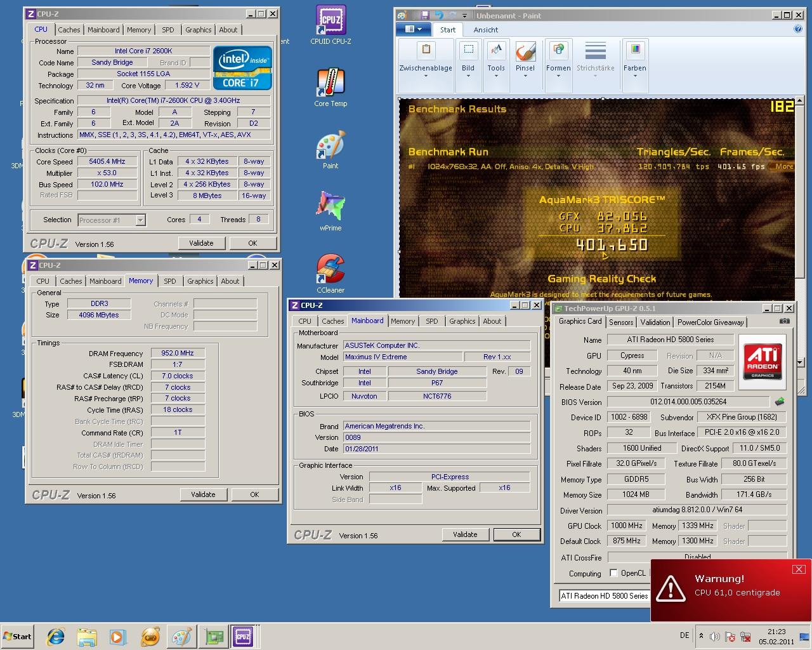
Task: Switch to Caches tab in top CPU-Z window
Action: click(69, 29)
